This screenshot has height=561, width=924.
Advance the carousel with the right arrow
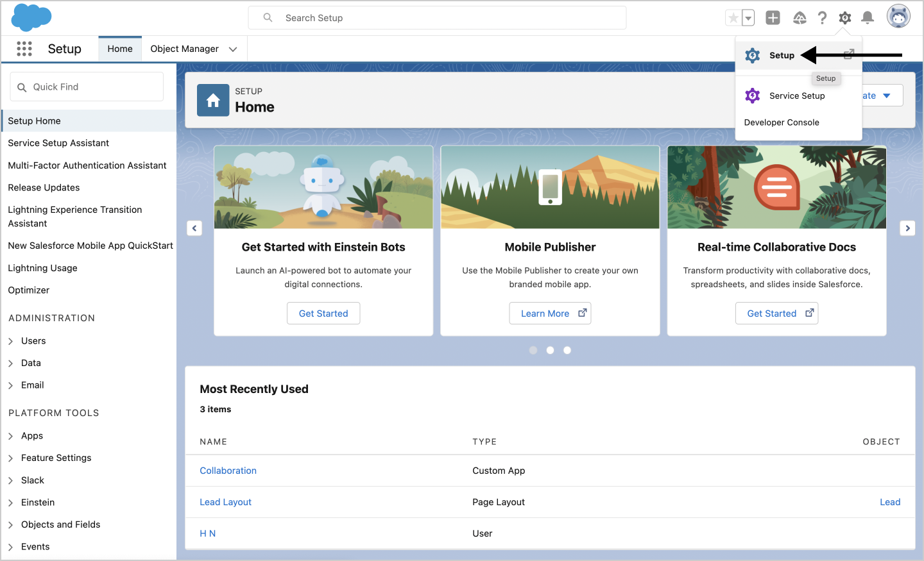[x=907, y=228]
